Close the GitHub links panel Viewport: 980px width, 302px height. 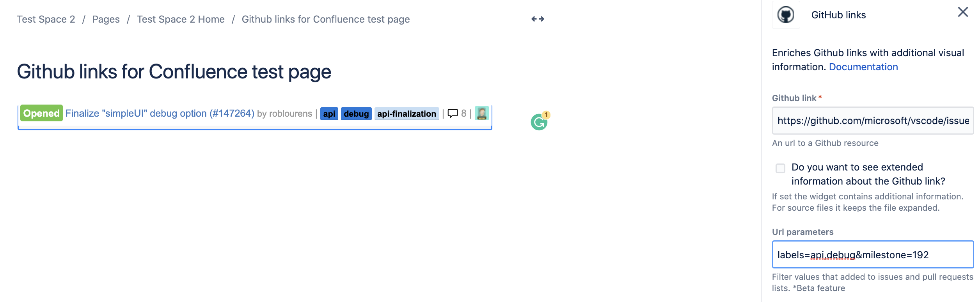click(x=963, y=12)
